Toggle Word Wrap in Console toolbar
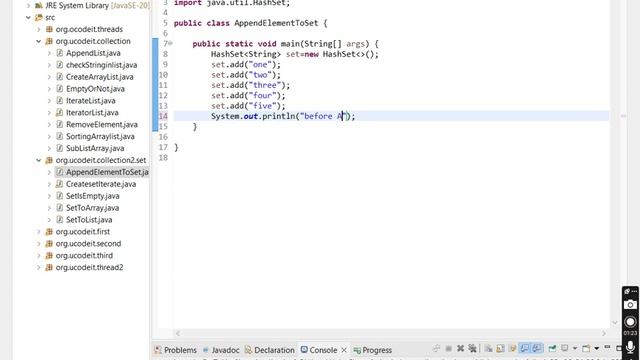Image resolution: width=640 pixels, height=360 pixels. [x=512, y=349]
